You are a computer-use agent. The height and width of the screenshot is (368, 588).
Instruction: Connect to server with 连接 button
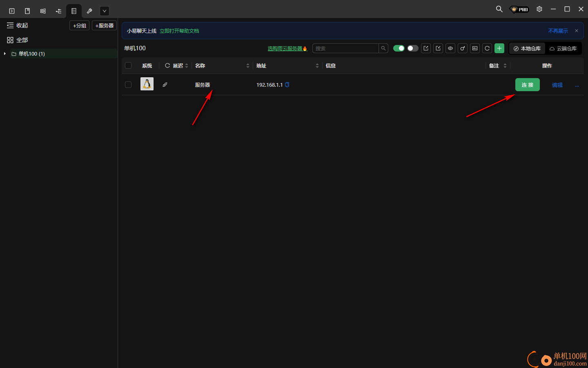click(528, 85)
